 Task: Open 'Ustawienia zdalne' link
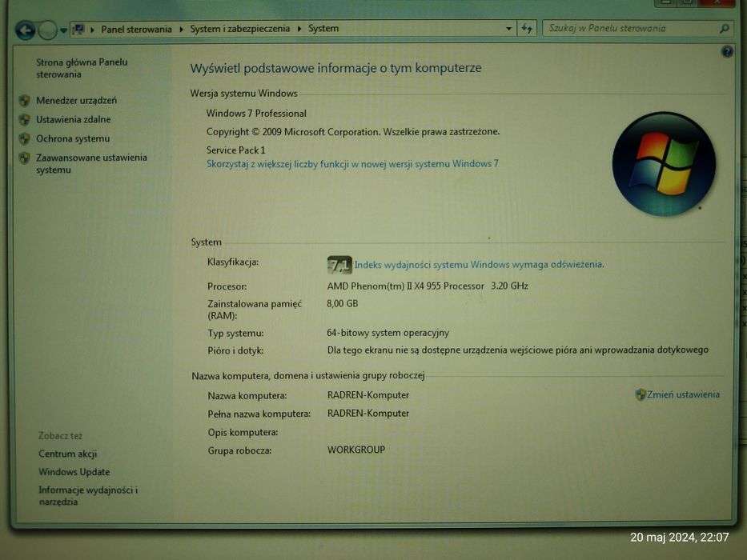pyautogui.click(x=74, y=119)
